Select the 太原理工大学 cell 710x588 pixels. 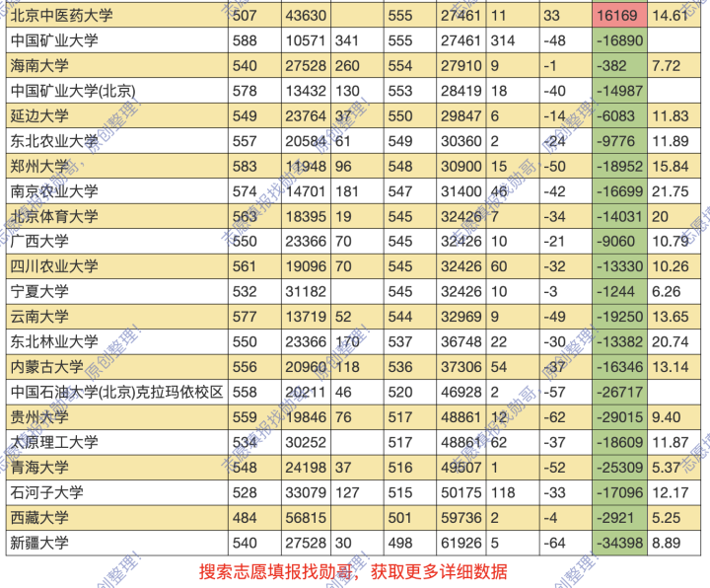coord(116,442)
